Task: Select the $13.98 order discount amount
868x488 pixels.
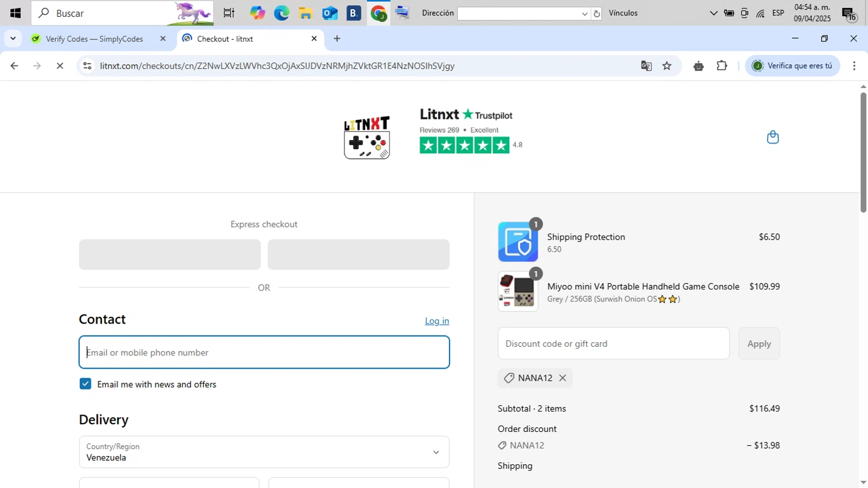Action: [763, 446]
